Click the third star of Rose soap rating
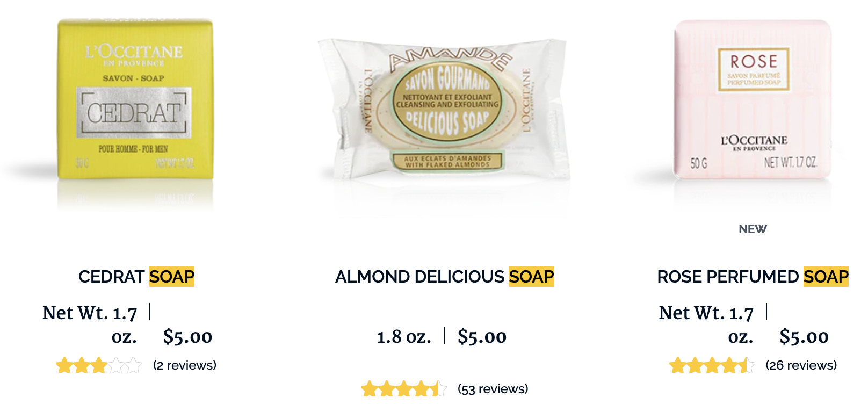 click(x=712, y=365)
